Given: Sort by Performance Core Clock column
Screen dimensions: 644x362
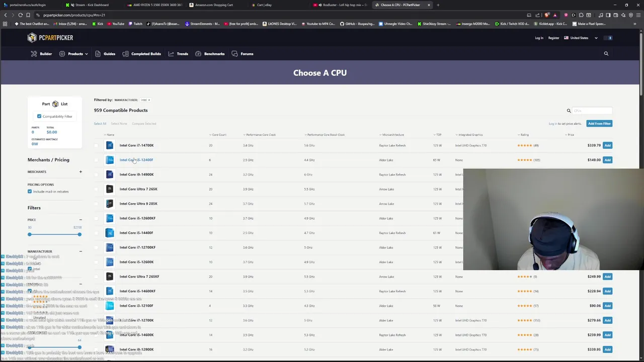Looking at the screenshot, I should [260, 135].
